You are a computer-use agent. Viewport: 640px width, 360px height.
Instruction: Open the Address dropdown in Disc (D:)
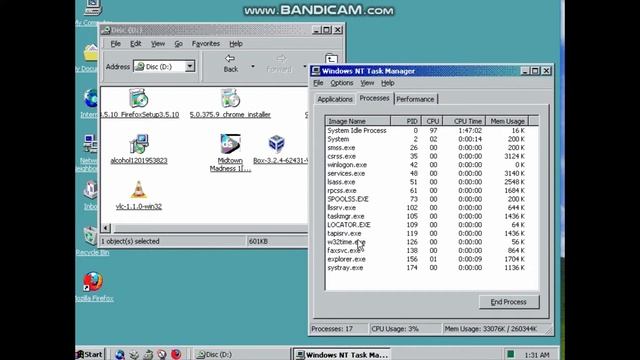point(190,67)
